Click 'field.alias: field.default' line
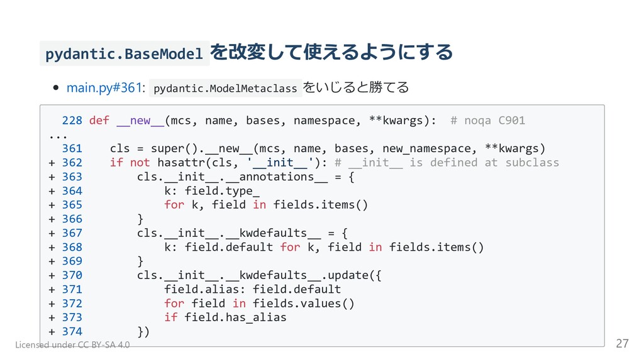644x362 pixels. click(253, 289)
